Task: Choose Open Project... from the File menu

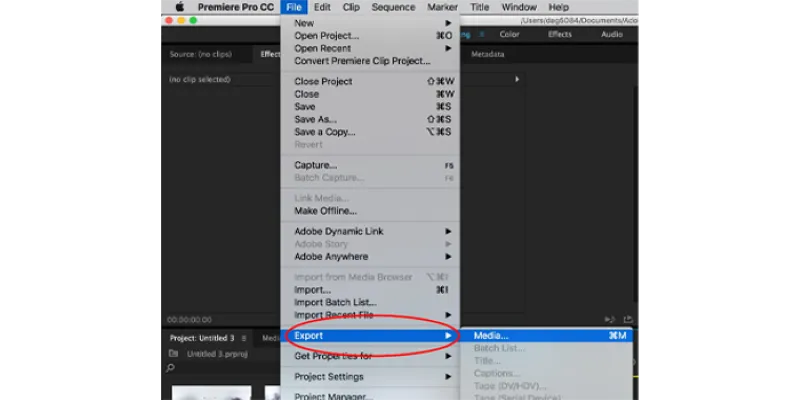Action: [370, 36]
